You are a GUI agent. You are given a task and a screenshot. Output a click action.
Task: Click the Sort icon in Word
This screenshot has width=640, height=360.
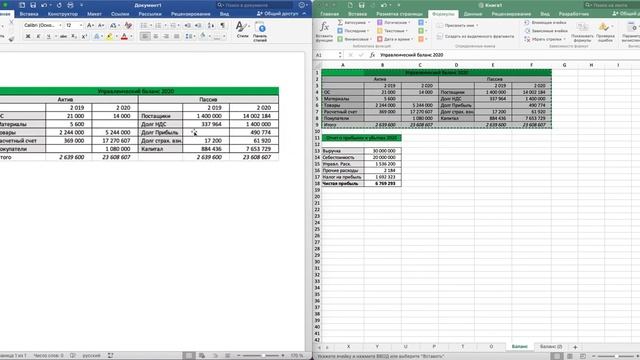pyautogui.click(x=211, y=25)
